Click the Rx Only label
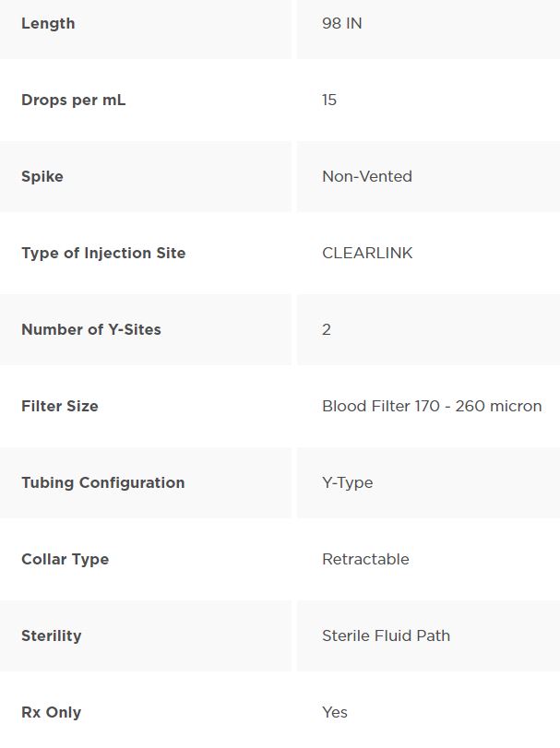Image resolution: width=560 pixels, height=748 pixels. [x=51, y=713]
